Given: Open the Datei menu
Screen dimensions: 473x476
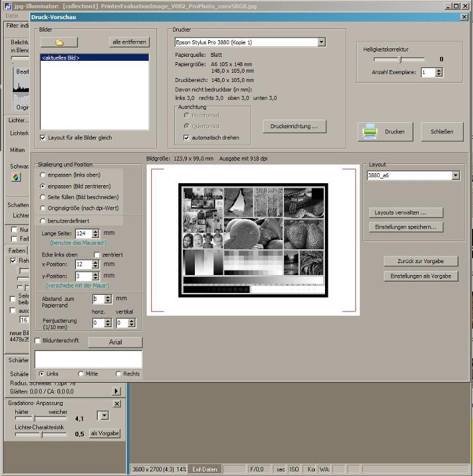Looking at the screenshot, I should pyautogui.click(x=12, y=16).
